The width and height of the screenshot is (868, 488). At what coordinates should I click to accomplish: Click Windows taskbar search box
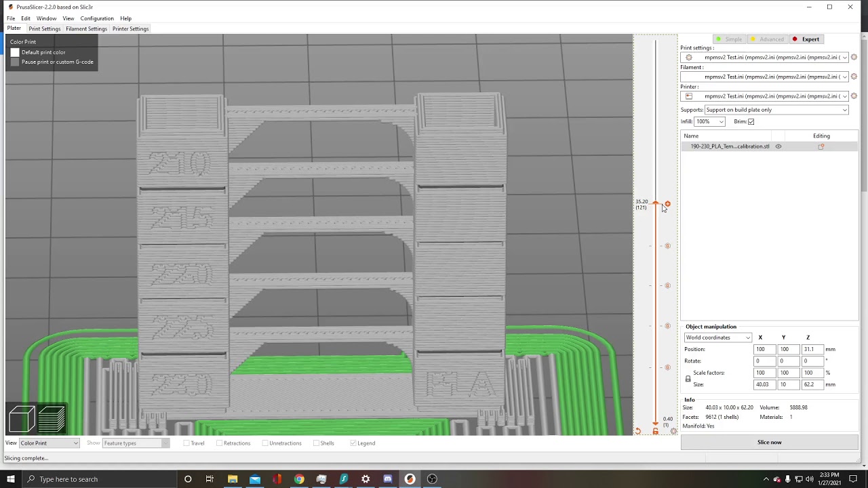tap(98, 479)
